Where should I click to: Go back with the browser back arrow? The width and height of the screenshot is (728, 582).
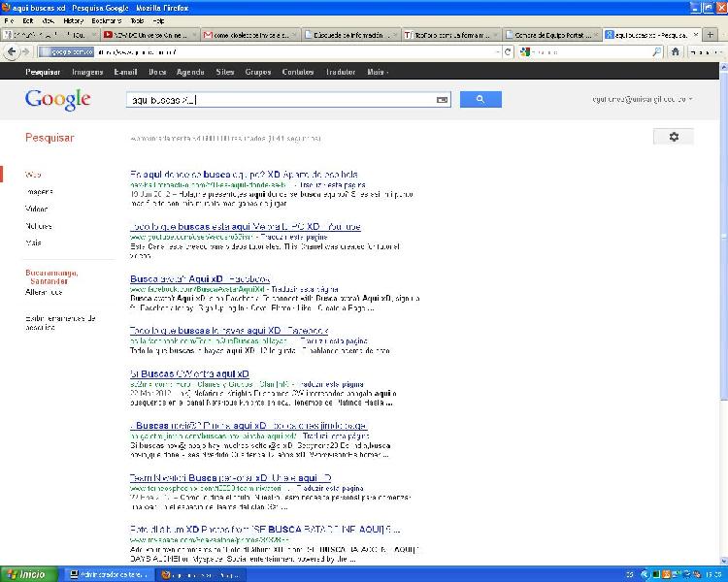12,52
